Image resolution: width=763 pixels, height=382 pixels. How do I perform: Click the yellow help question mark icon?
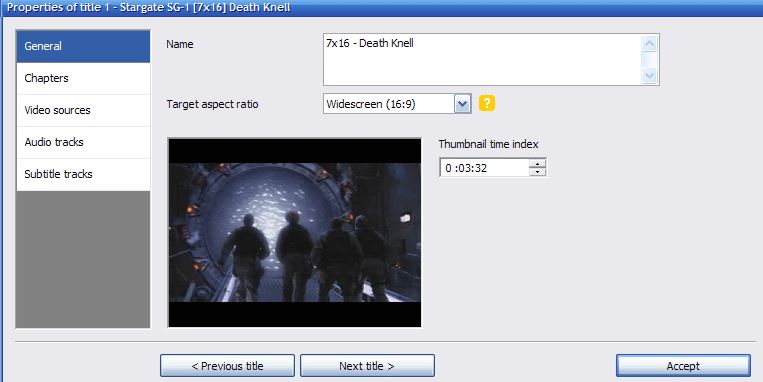click(x=487, y=103)
